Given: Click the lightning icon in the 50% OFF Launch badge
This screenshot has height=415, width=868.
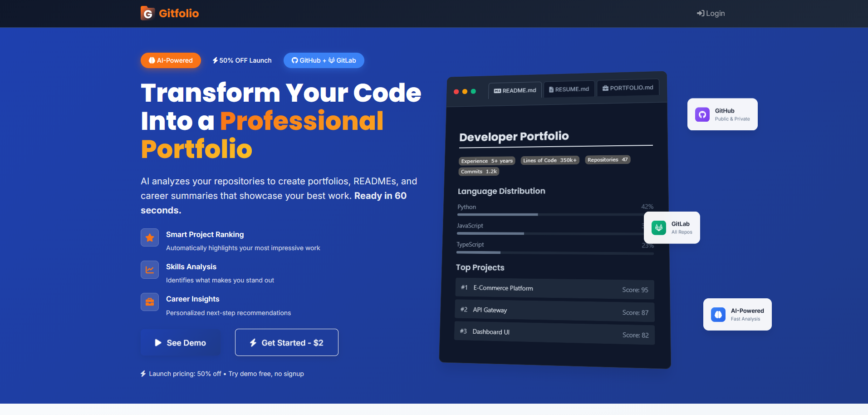Looking at the screenshot, I should [214, 60].
